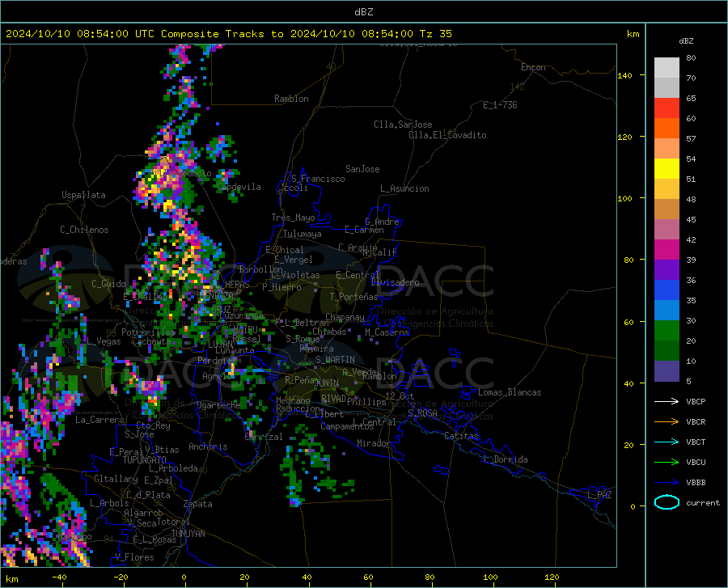The image size is (728, 588).
Task: Click the 'Ugarteche' label
Action: point(218,405)
